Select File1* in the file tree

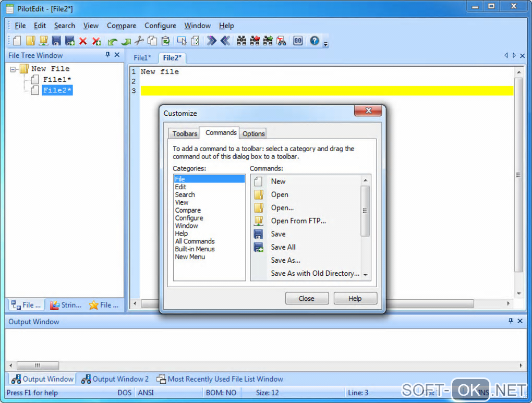[x=57, y=79]
